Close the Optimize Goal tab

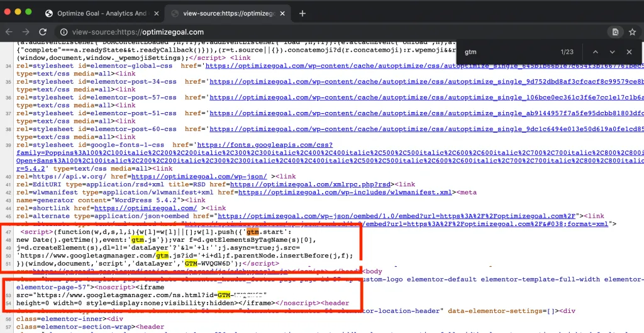coord(157,14)
